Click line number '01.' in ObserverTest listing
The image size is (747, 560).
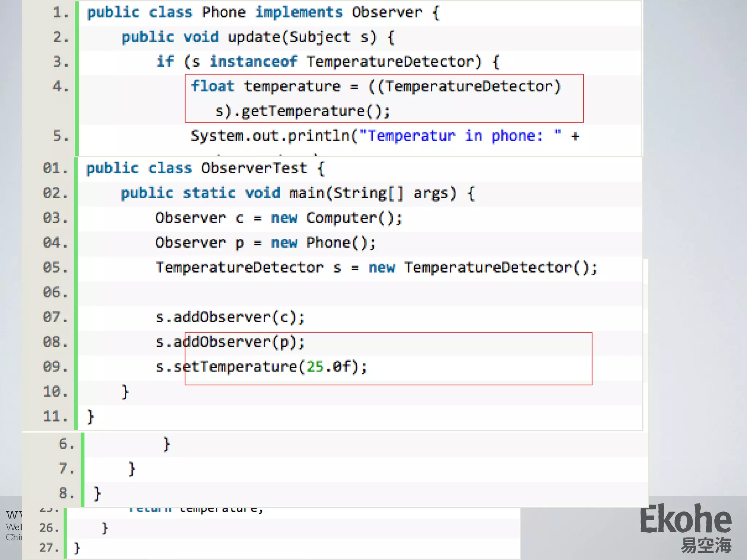(x=55, y=168)
